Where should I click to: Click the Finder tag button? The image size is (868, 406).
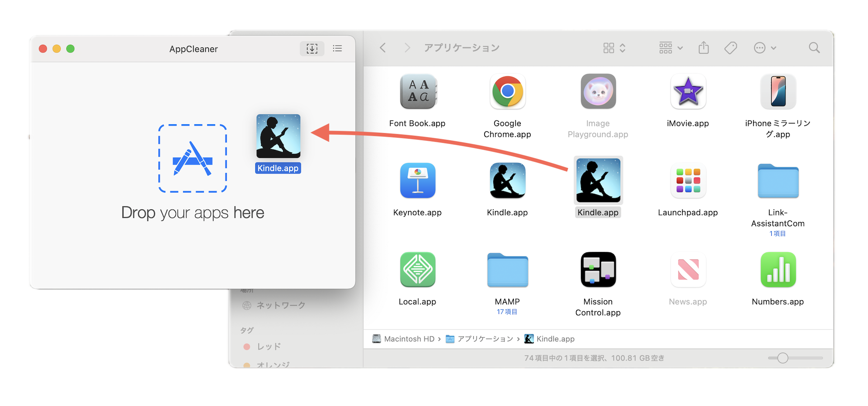click(x=731, y=48)
